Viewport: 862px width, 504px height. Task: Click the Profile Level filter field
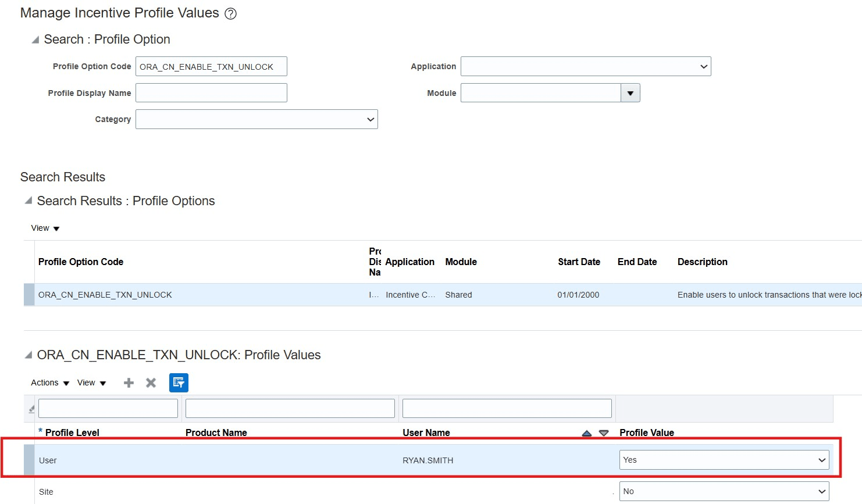click(x=108, y=408)
